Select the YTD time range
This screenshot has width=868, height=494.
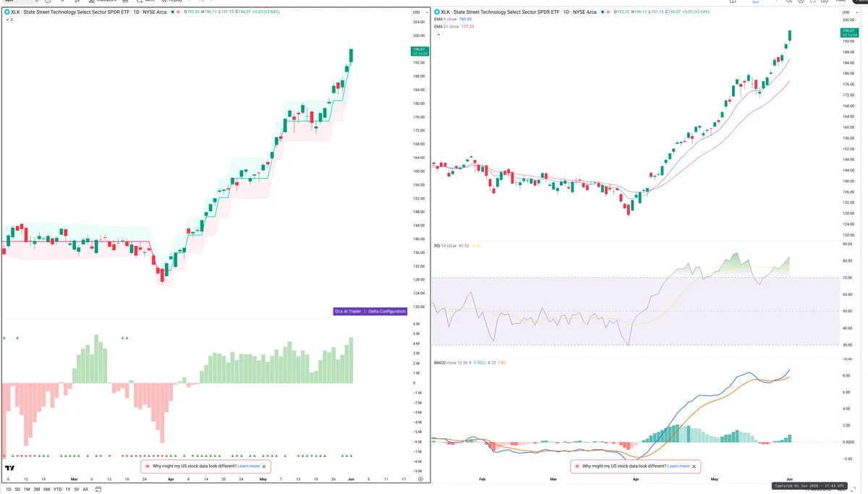[x=57, y=490]
